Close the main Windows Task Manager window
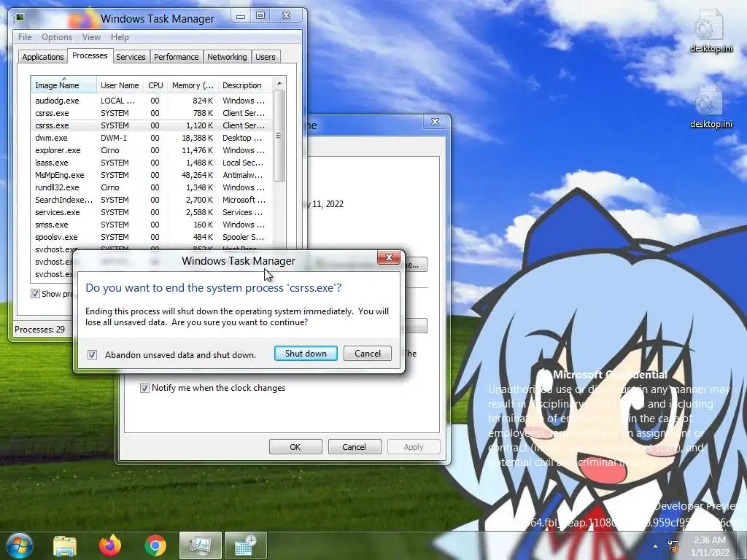747x560 pixels. tap(286, 16)
